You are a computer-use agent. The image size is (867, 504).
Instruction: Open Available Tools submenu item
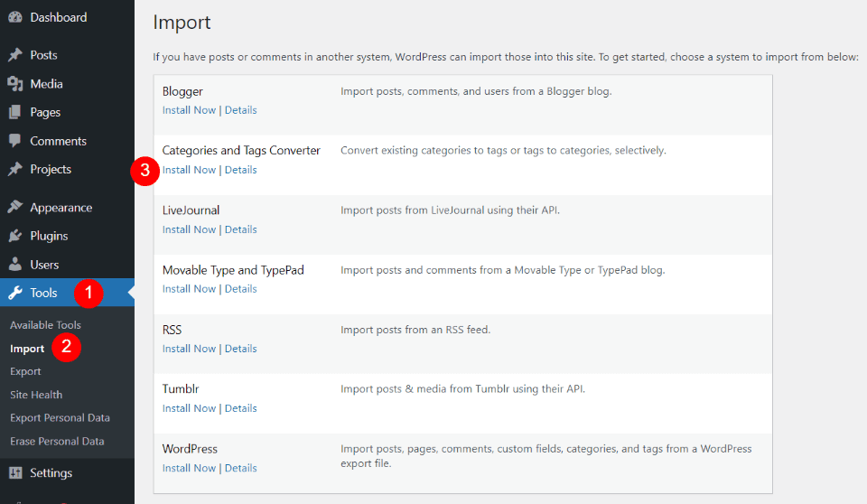(45, 325)
